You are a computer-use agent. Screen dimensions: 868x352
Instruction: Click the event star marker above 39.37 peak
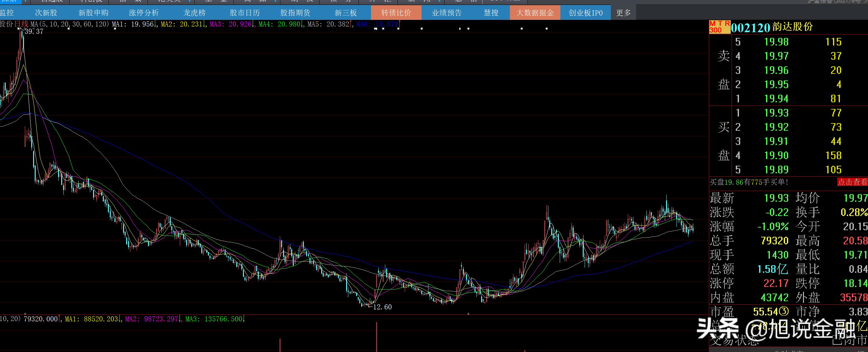click(x=19, y=29)
